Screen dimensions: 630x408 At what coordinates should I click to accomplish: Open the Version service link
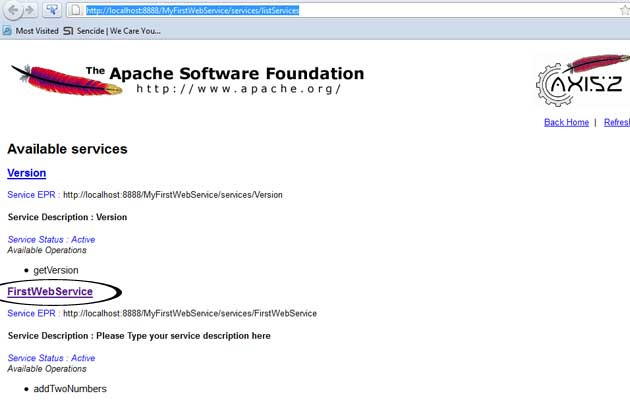27,173
